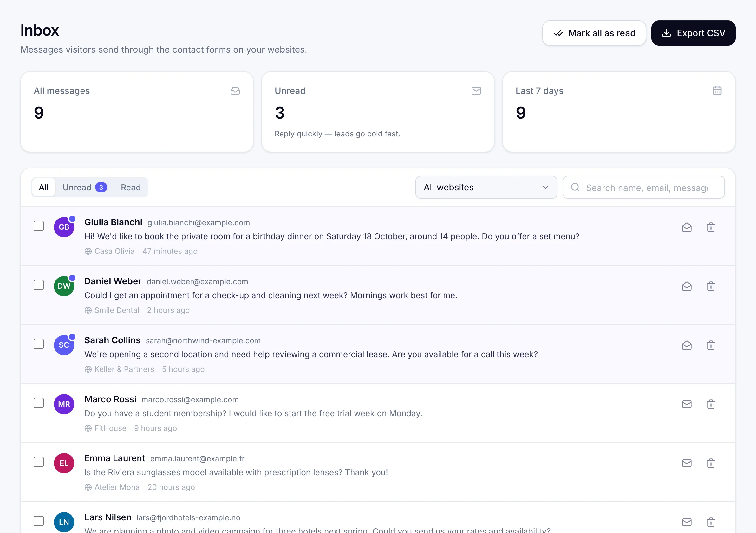This screenshot has width=756, height=533.
Task: Open the All websites dropdown
Action: tap(486, 187)
